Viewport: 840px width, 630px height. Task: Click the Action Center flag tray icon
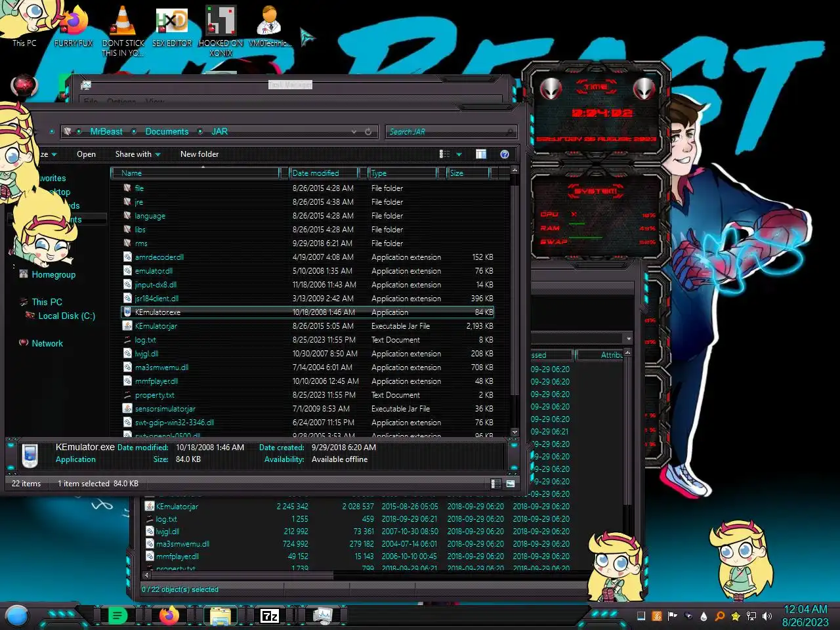672,616
